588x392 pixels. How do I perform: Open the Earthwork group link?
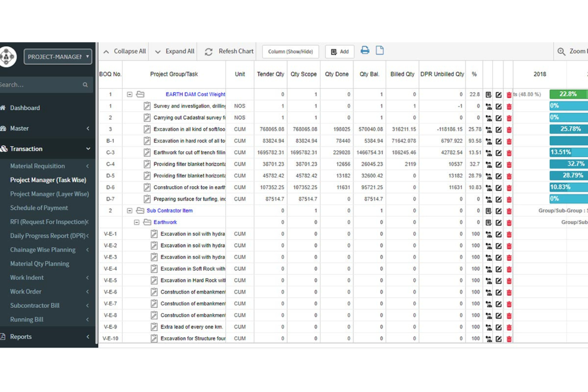click(165, 222)
